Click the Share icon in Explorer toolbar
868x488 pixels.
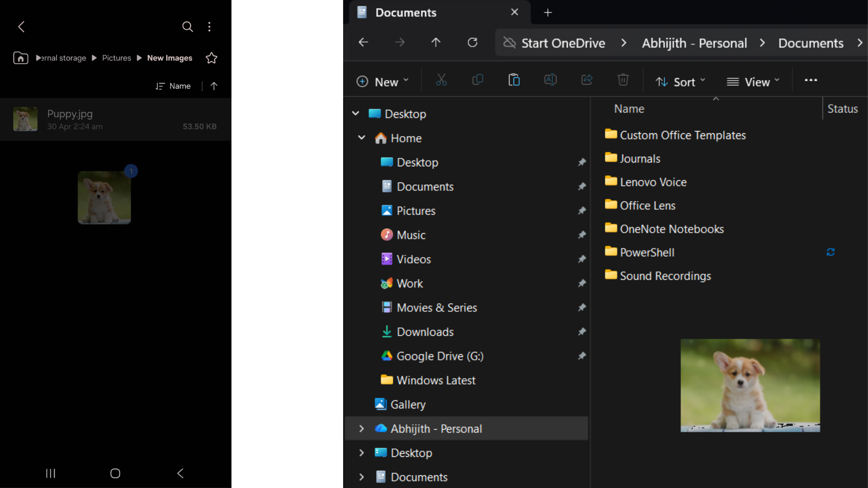pos(586,80)
